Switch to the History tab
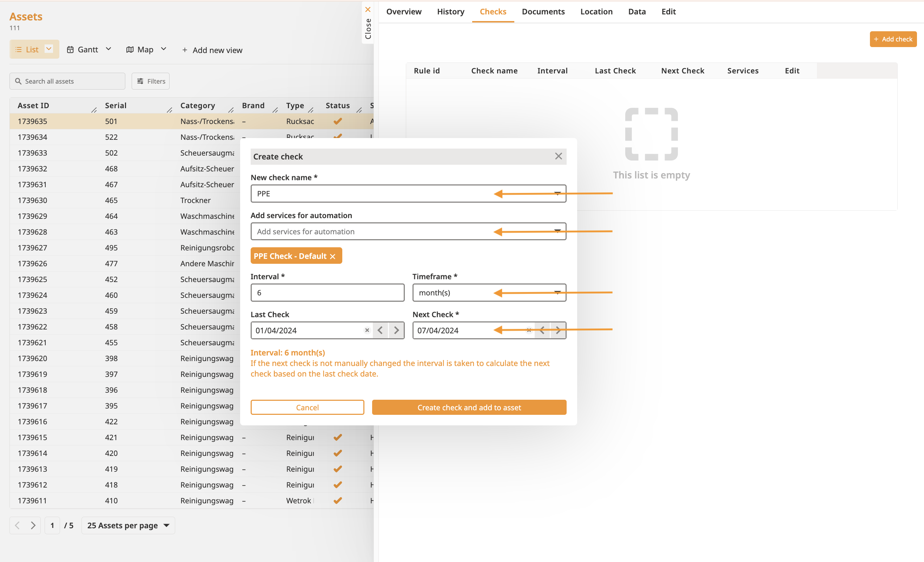The width and height of the screenshot is (924, 562). coord(450,12)
